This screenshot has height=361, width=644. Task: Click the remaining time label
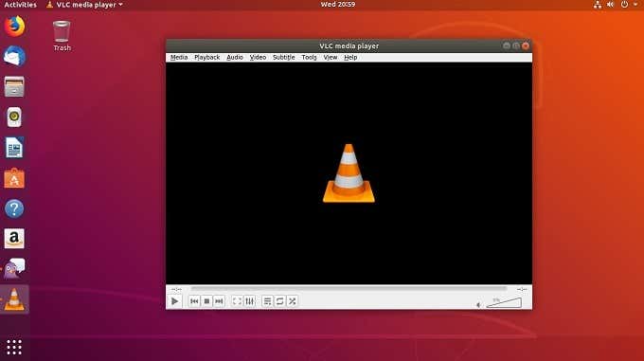(x=522, y=290)
